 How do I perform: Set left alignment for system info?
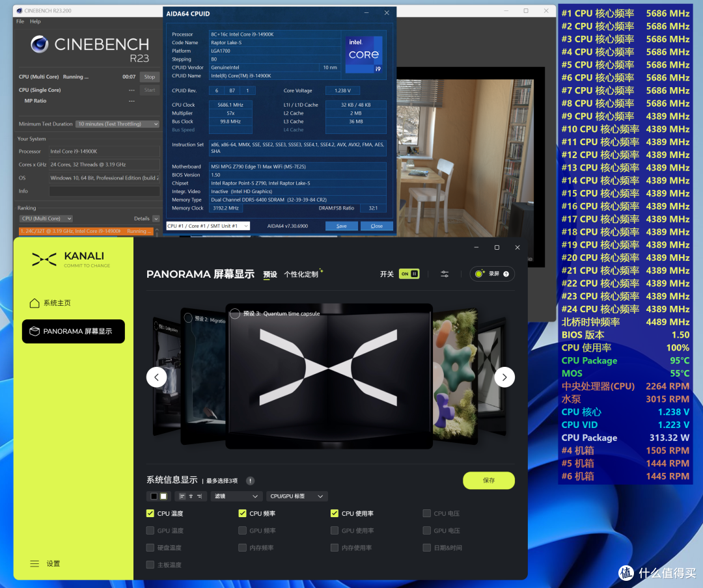182,496
